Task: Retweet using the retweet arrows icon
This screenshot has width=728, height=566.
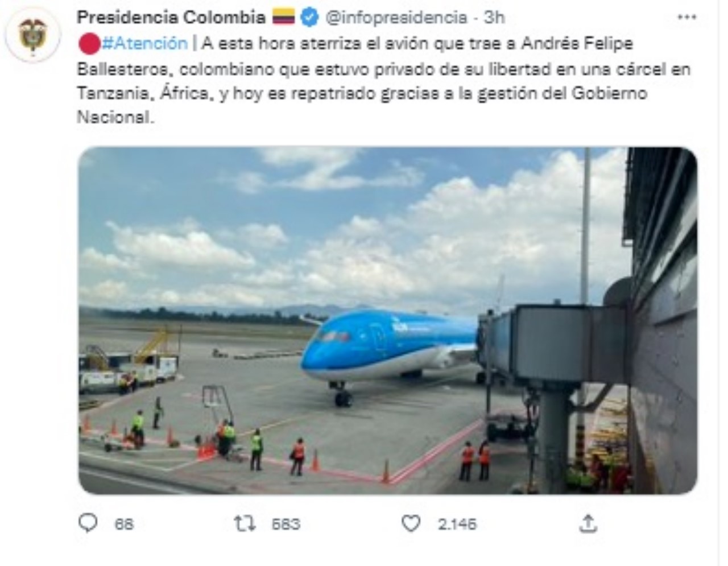Action: 245,523
